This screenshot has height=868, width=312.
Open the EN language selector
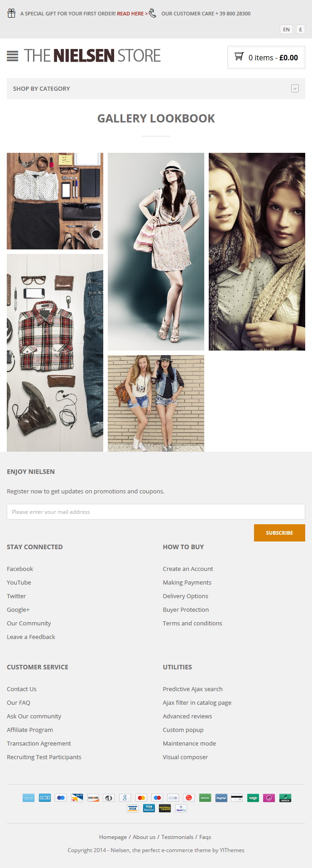pyautogui.click(x=286, y=29)
